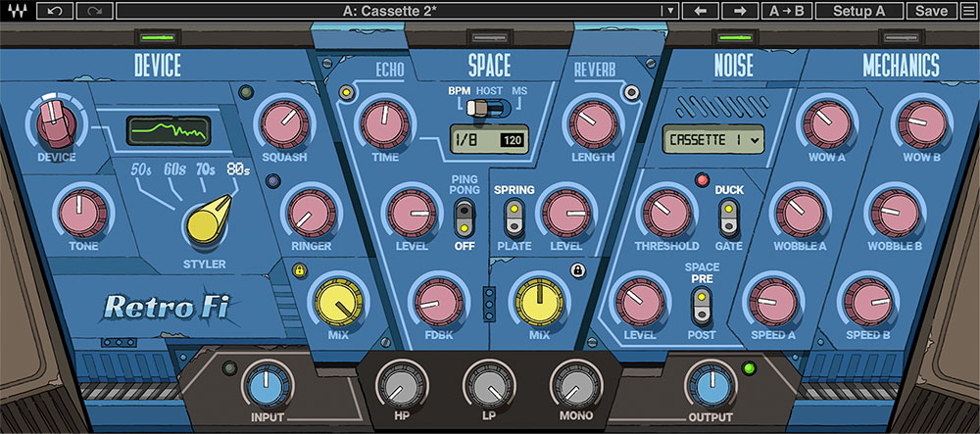Click the Device waveform display
The image size is (980, 434).
[x=169, y=130]
